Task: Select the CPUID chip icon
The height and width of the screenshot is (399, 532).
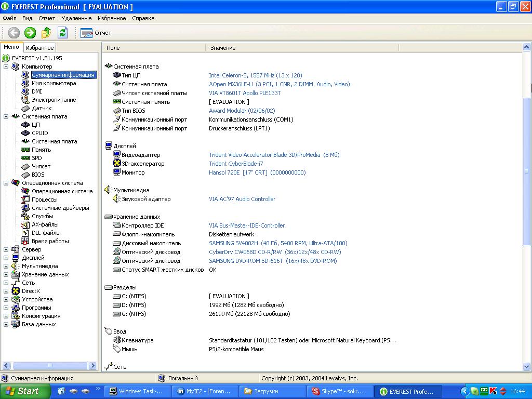Action: (x=25, y=133)
